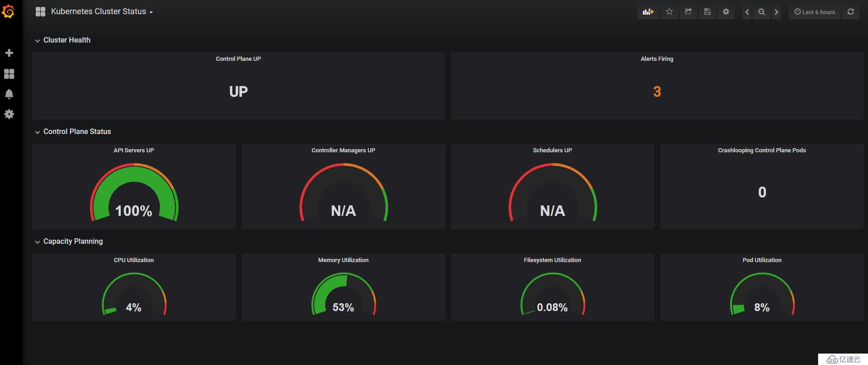Click the 53% Memory gauge
Image resolution: width=868 pixels, height=365 pixels.
(344, 294)
